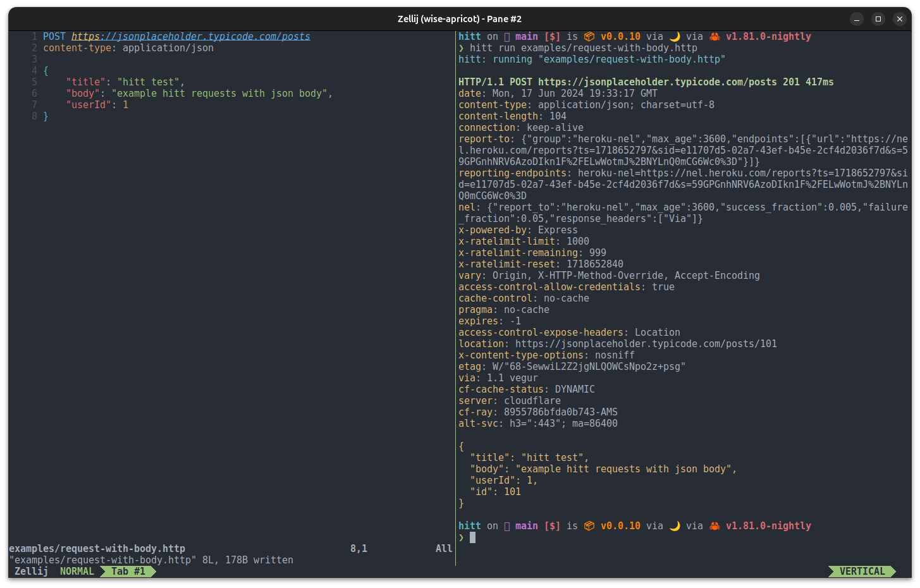Click the moon icon in top prompt
920x588 pixels.
tap(675, 37)
